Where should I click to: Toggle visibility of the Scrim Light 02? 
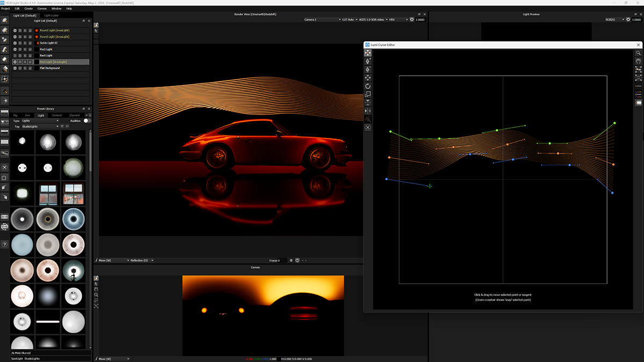coord(14,43)
